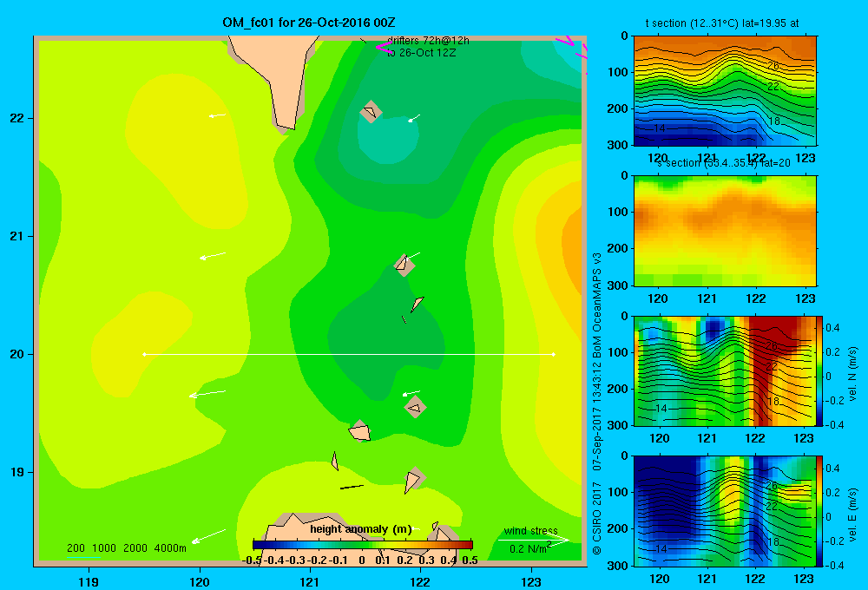Viewport: 868px width, 590px height.
Task: Click the title OM_fc01 for 26-Oct-2016 00Z
Action: 308,23
